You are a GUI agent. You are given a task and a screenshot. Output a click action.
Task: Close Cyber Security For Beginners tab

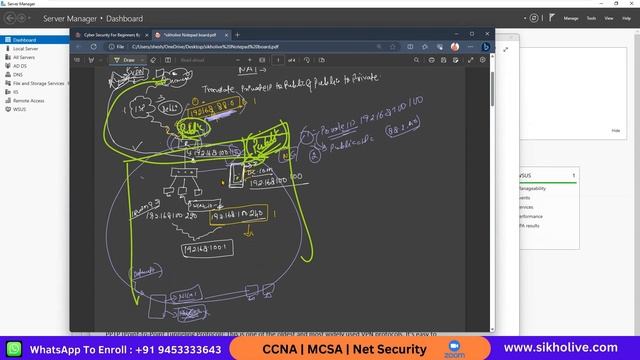click(x=147, y=35)
